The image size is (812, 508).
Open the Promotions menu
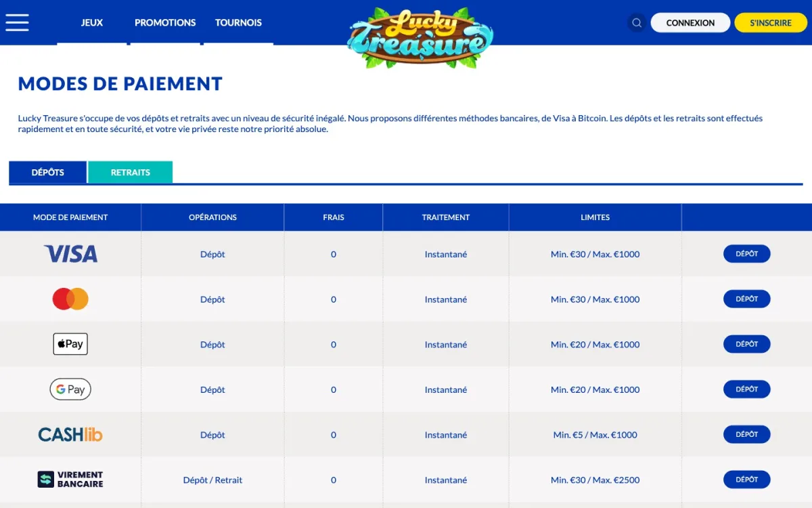(x=165, y=22)
